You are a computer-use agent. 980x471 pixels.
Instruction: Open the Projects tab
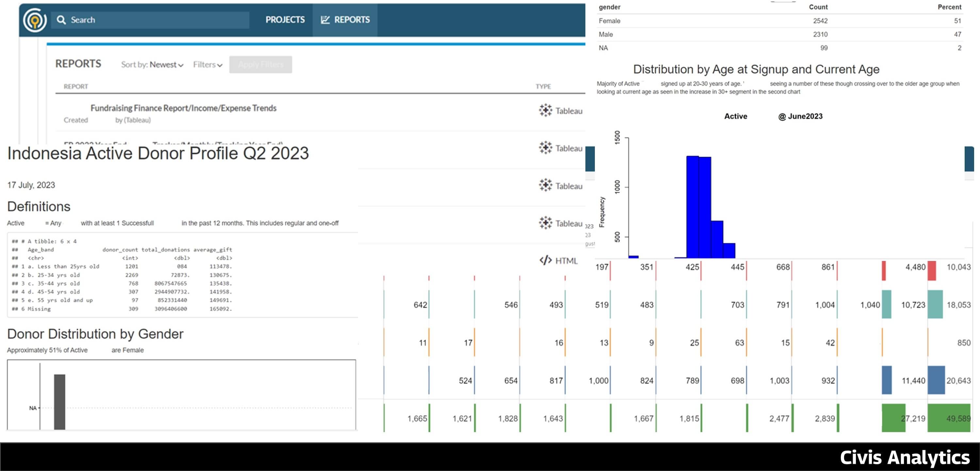click(285, 20)
